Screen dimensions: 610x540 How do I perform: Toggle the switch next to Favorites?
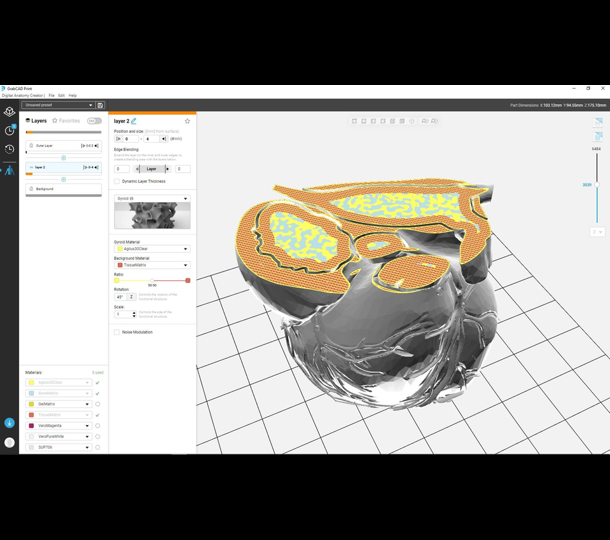point(94,121)
